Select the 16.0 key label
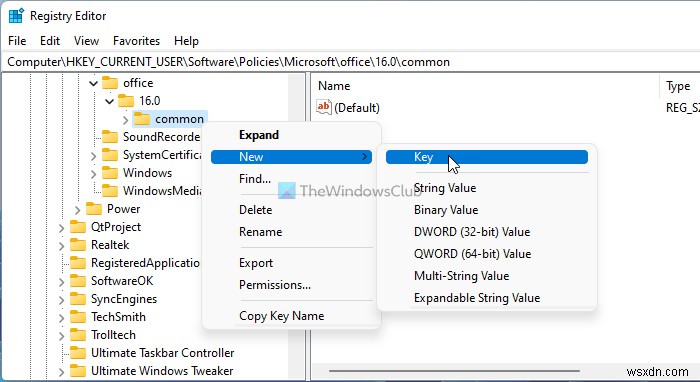The image size is (700, 382). [x=149, y=101]
